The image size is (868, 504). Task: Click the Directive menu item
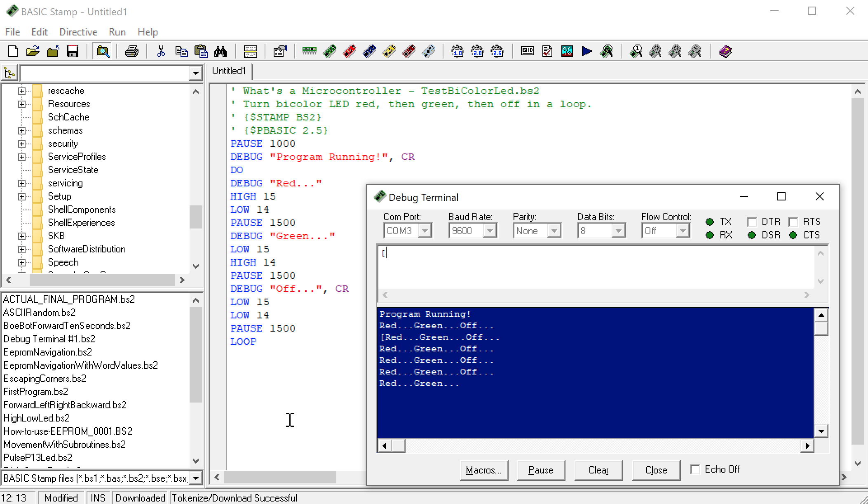point(77,32)
